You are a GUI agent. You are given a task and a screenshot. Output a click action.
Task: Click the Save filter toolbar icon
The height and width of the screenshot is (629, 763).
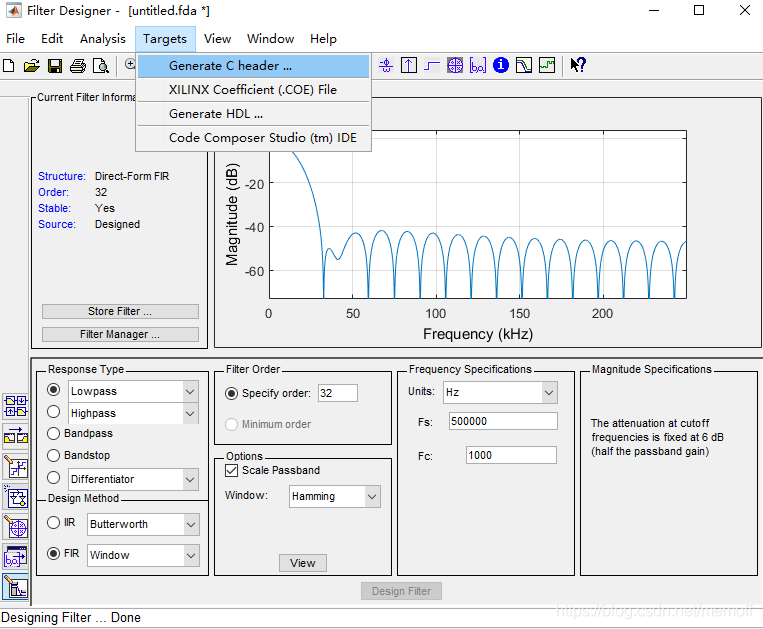54,66
